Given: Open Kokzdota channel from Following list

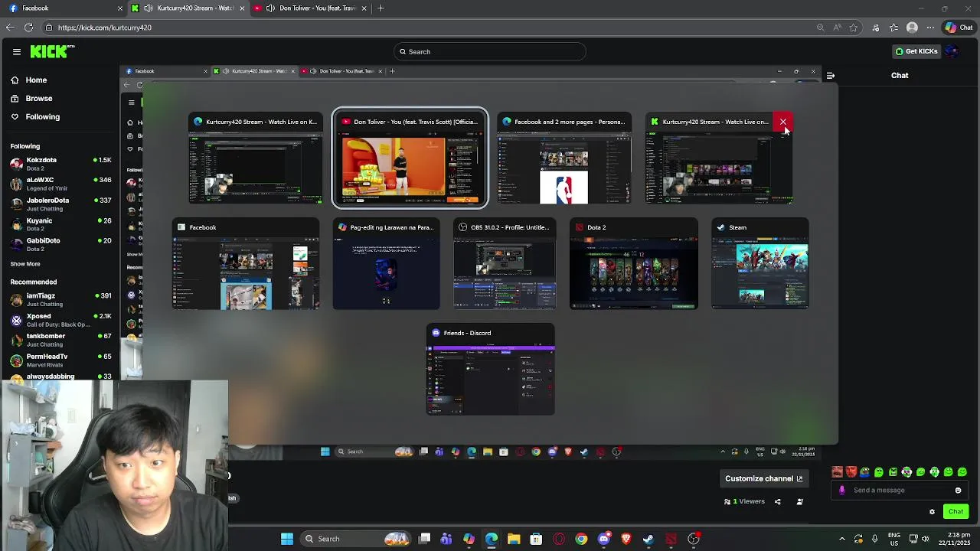Looking at the screenshot, I should 61,164.
